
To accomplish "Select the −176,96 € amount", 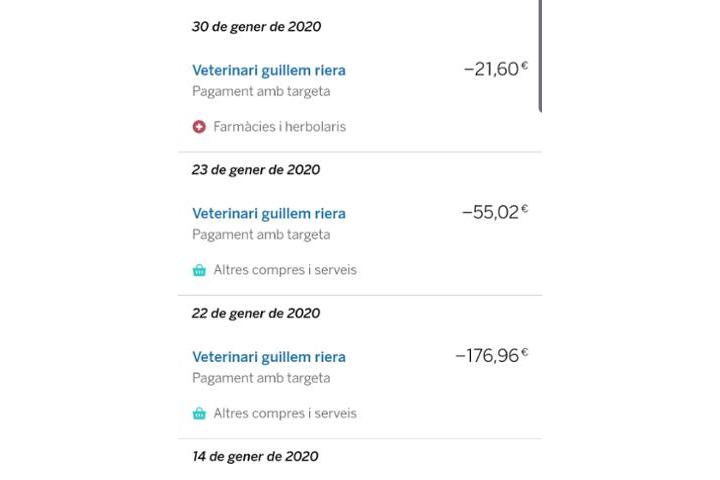I will pos(491,355).
